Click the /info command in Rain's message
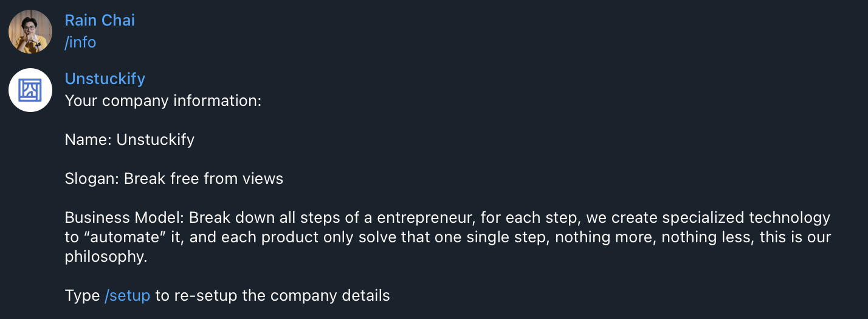This screenshot has width=868, height=319. point(80,42)
